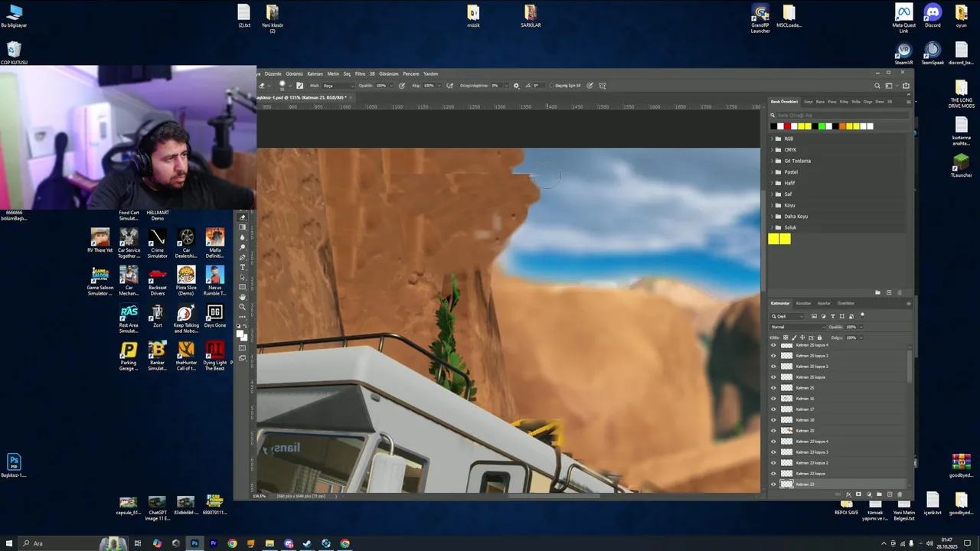This screenshot has height=551, width=980.
Task: Expand the RGB swatch group
Action: (771, 139)
